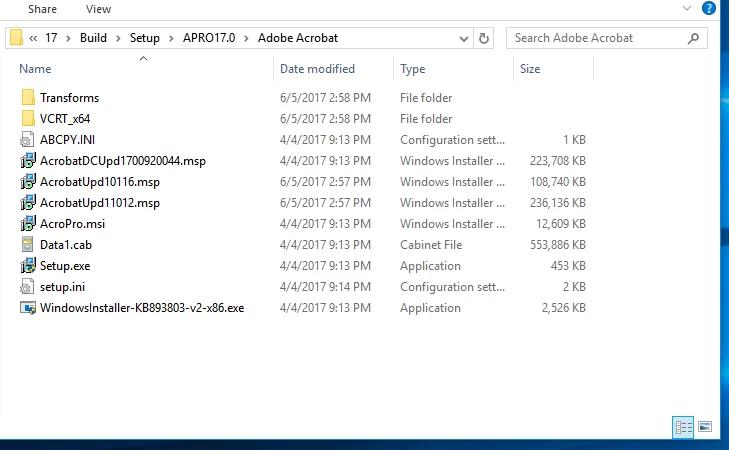
Task: Select the setup.ini configuration icon
Action: coord(27,286)
